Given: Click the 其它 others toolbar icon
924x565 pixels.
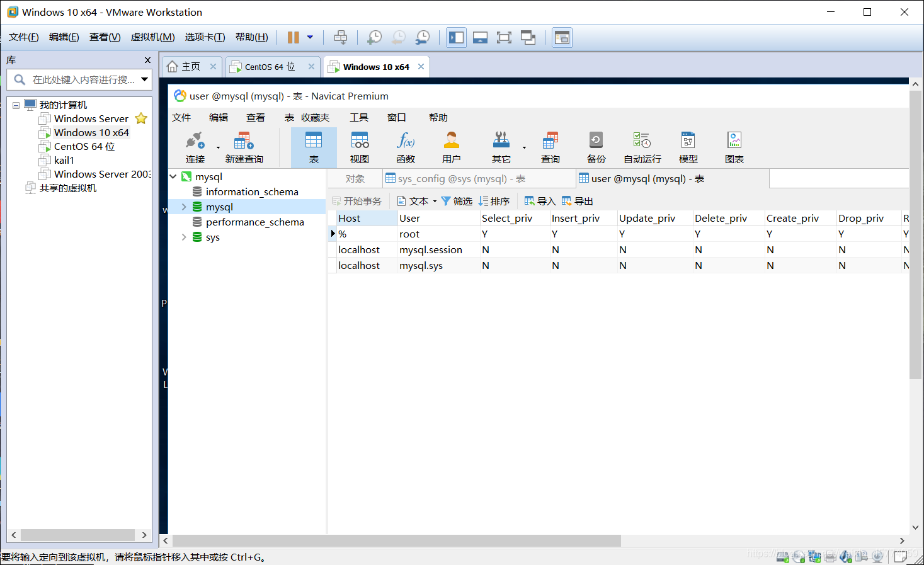Looking at the screenshot, I should point(501,140).
